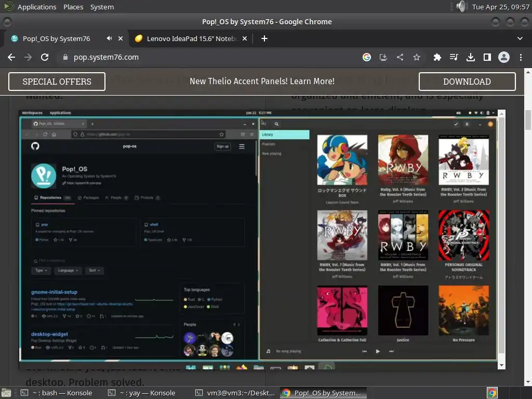Click the RWBY Vol. 2 album cover
The image size is (532, 399).
point(463,160)
